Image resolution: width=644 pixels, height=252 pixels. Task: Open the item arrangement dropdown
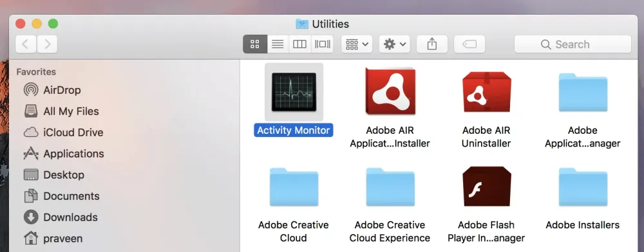(357, 44)
